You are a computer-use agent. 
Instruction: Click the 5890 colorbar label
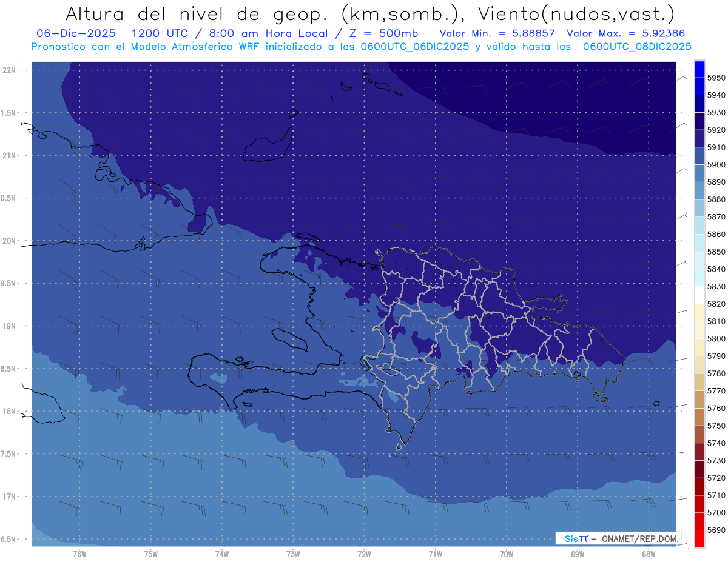pyautogui.click(x=716, y=182)
